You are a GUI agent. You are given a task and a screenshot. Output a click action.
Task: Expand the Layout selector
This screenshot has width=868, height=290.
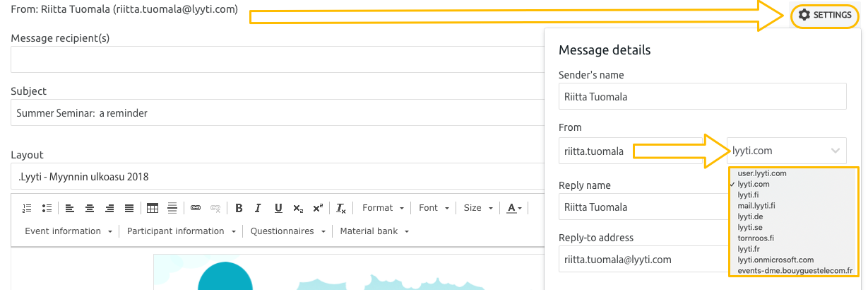pyautogui.click(x=275, y=177)
